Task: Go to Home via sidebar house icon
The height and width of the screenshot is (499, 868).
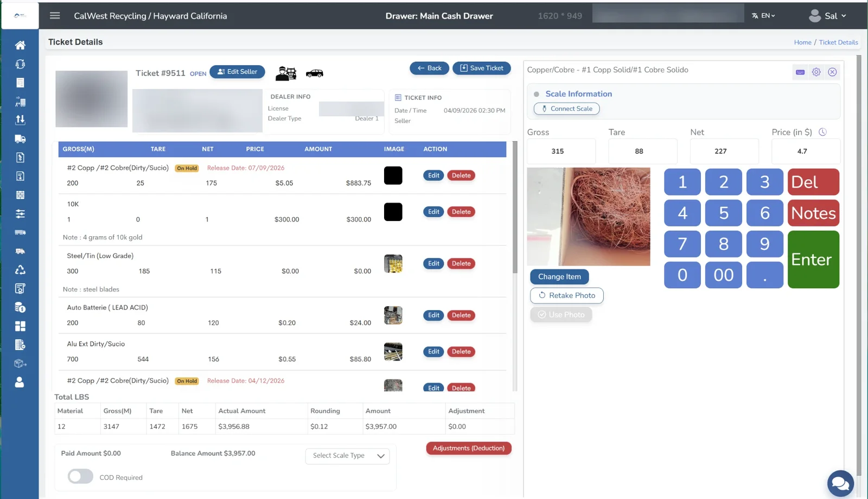Action: pyautogui.click(x=20, y=45)
